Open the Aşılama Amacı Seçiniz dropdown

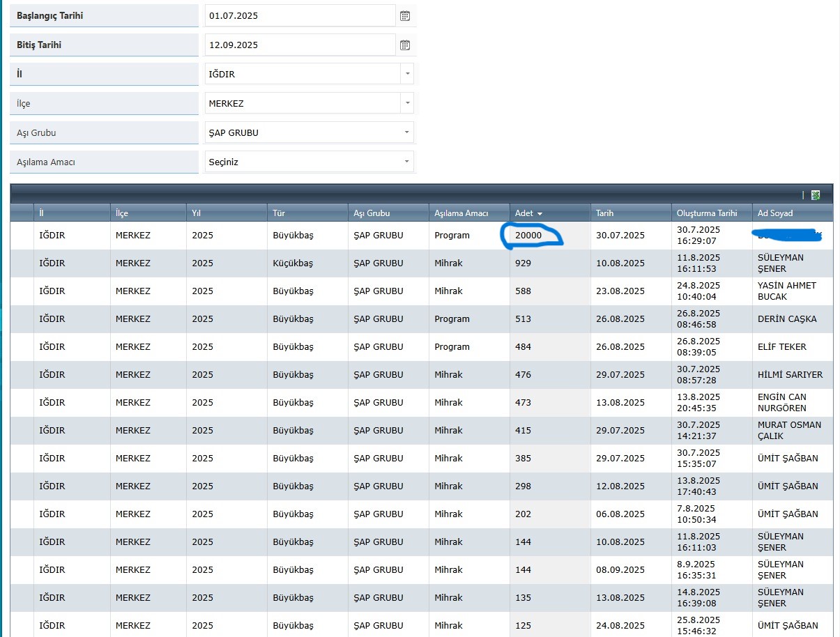pyautogui.click(x=406, y=162)
